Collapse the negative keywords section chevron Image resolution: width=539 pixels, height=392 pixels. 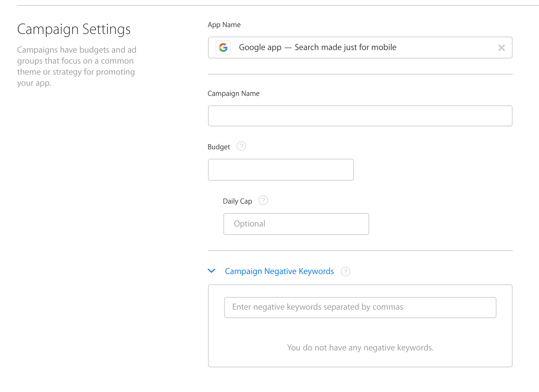coord(212,271)
